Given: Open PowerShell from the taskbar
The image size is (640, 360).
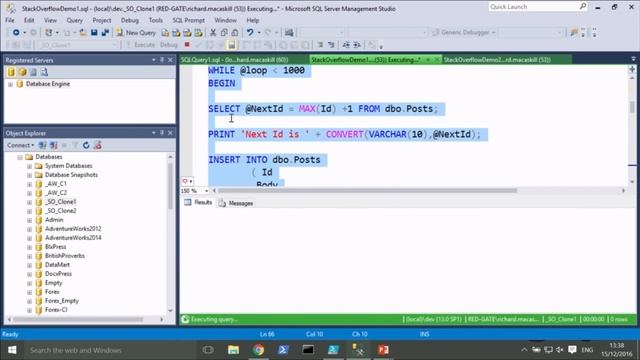Looking at the screenshot, I should pos(283,350).
